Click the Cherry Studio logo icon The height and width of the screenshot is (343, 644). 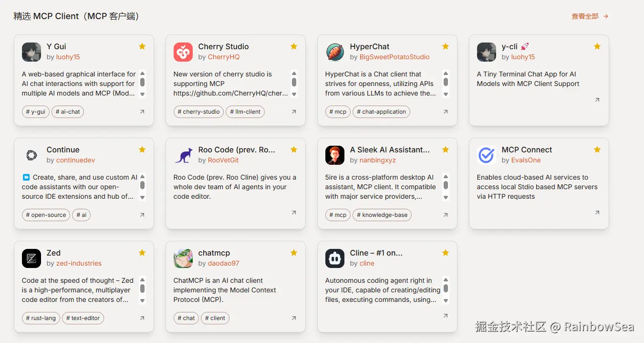183,52
